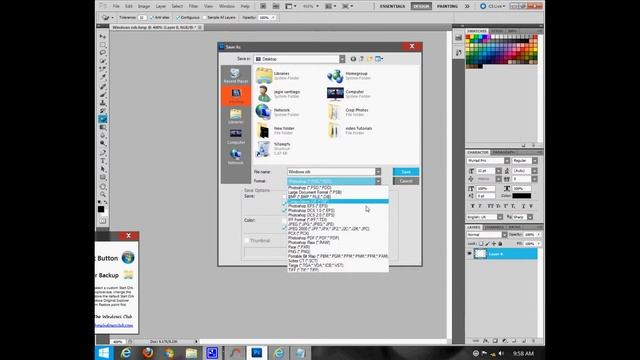Select the Rectangular Marquee tool
Screen dimensions: 640x360
(102, 45)
